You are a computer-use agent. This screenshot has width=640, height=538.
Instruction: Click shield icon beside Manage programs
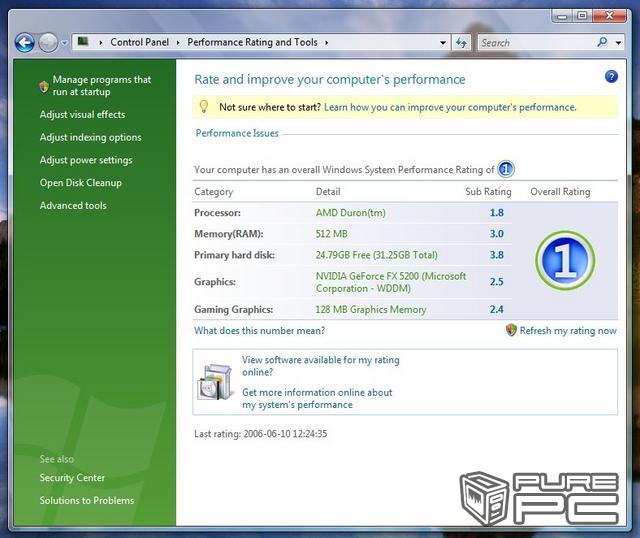(44, 86)
